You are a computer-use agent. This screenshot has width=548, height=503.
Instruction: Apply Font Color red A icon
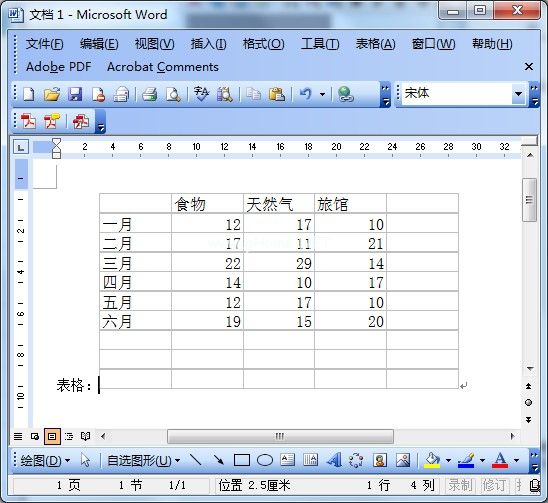[x=500, y=460]
